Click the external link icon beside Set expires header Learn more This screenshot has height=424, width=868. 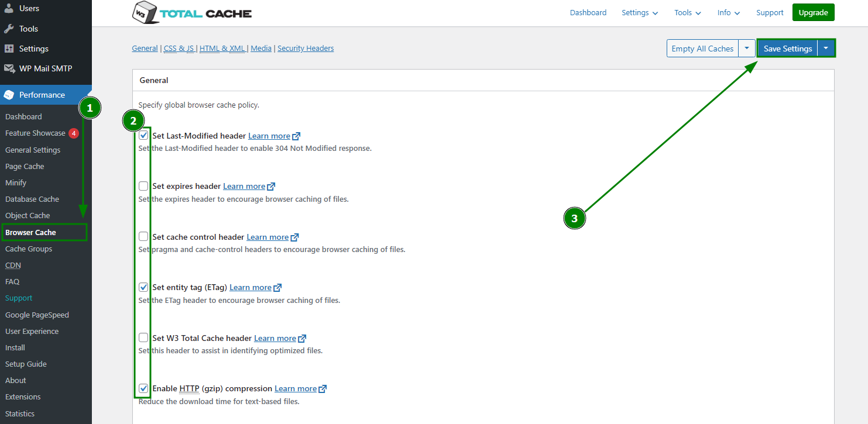[x=271, y=186]
